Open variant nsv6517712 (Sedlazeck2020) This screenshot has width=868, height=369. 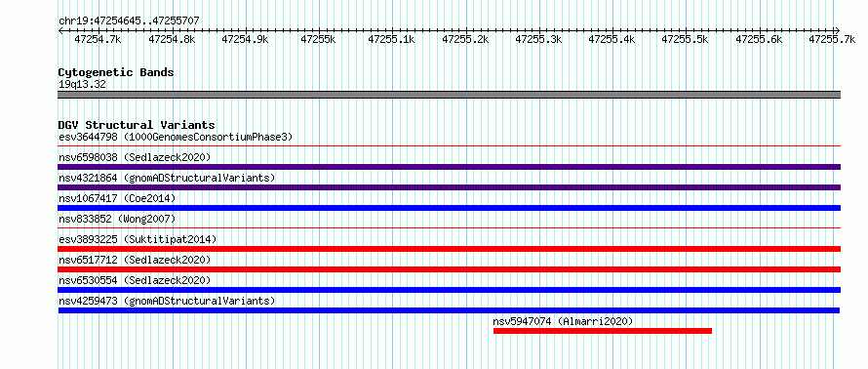click(135, 260)
